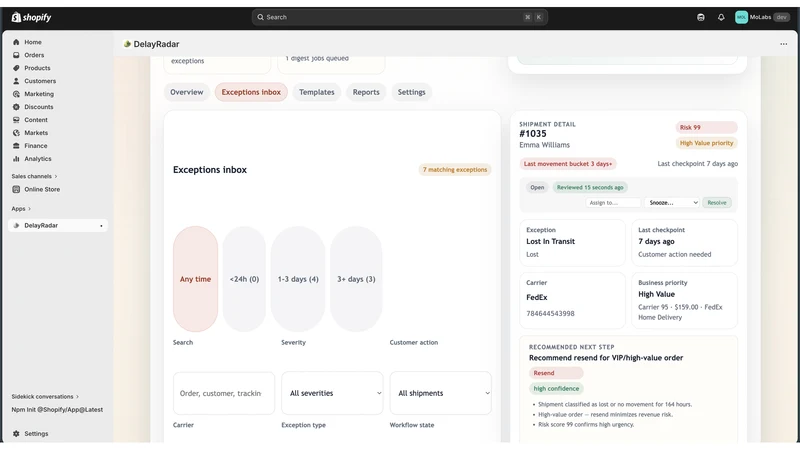
Task: Expand the Sales channels section
Action: [34, 177]
